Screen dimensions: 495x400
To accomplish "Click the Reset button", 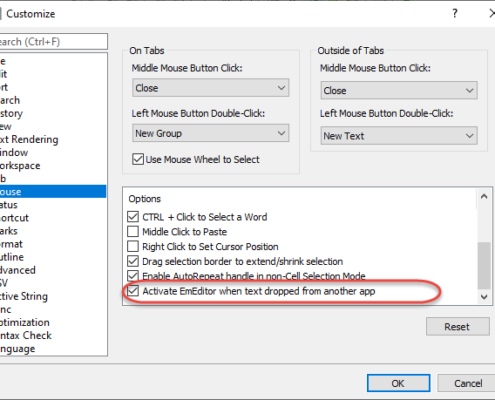I will (458, 327).
